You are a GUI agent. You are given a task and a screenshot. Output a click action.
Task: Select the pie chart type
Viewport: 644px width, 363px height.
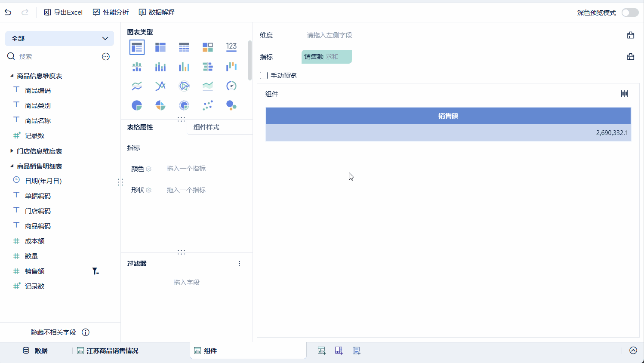pyautogui.click(x=137, y=105)
